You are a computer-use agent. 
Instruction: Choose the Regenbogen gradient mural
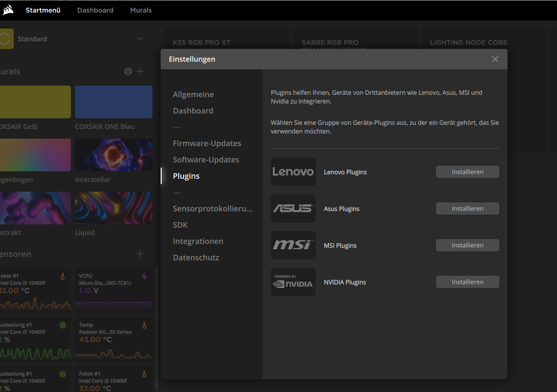coord(35,155)
